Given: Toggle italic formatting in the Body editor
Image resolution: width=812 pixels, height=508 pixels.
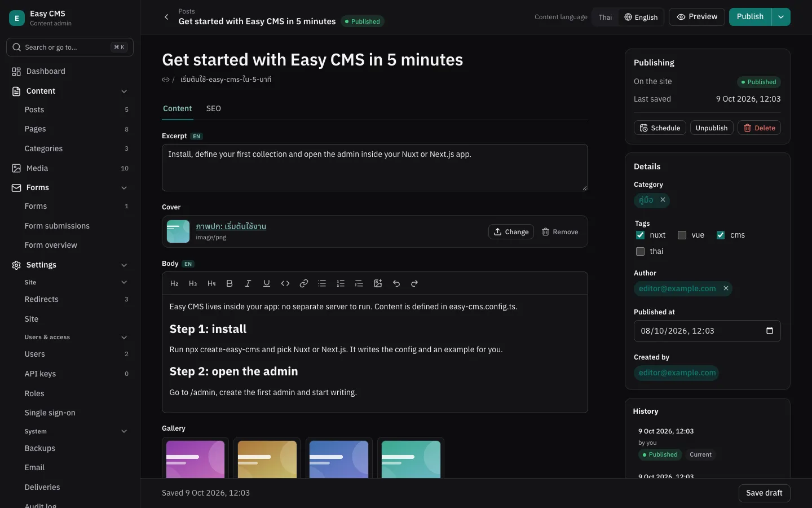Looking at the screenshot, I should (x=248, y=283).
